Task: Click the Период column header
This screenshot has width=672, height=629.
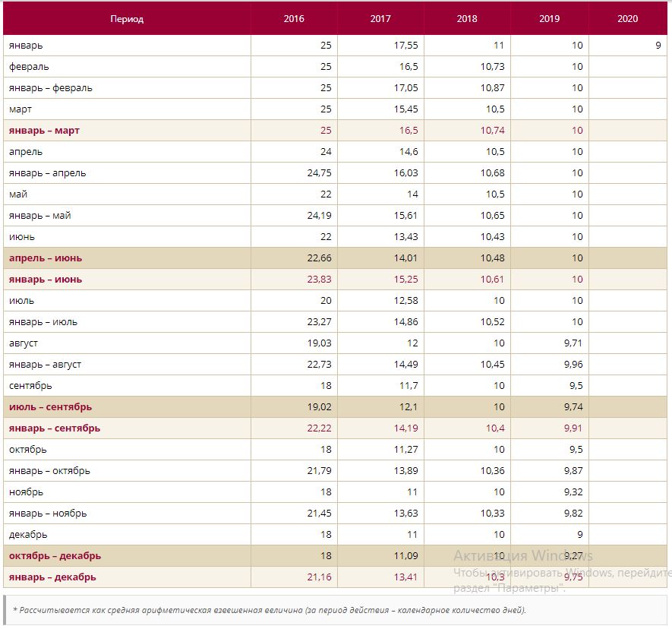Action: coord(127,19)
